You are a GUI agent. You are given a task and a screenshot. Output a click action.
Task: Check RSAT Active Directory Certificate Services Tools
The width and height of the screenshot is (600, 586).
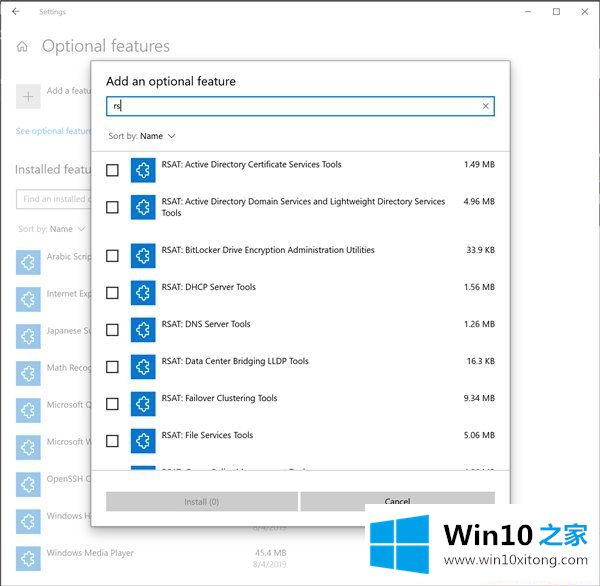pos(112,170)
